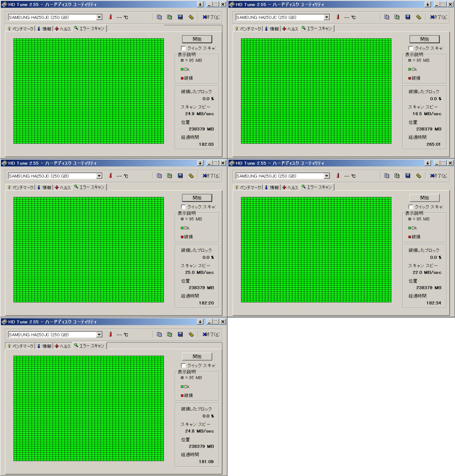Click 開始 start button in the 182:20 window
The height and width of the screenshot is (476, 455).
(197, 198)
